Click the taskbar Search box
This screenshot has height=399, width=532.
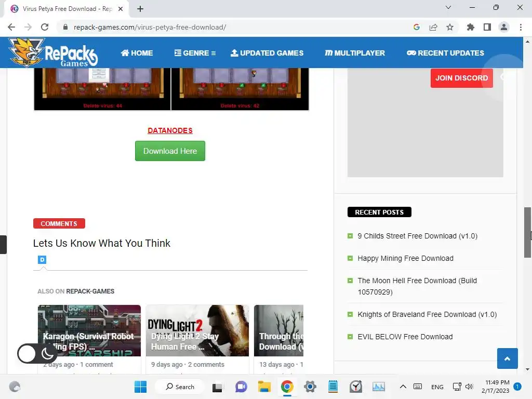[x=180, y=387]
